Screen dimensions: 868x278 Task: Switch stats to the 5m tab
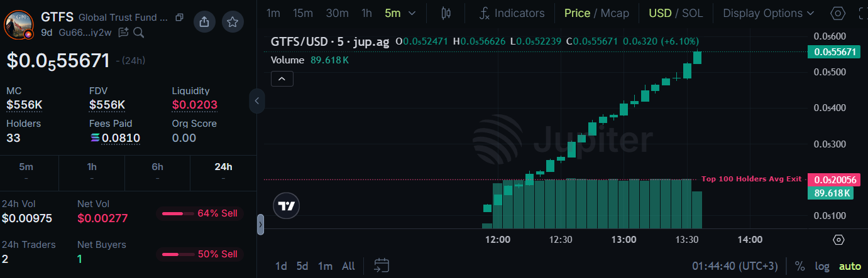coord(26,173)
